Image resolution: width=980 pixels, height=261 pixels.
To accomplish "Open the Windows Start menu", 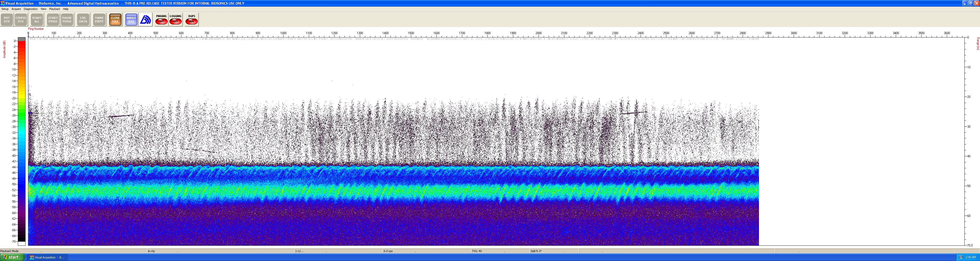I will click(x=12, y=258).
